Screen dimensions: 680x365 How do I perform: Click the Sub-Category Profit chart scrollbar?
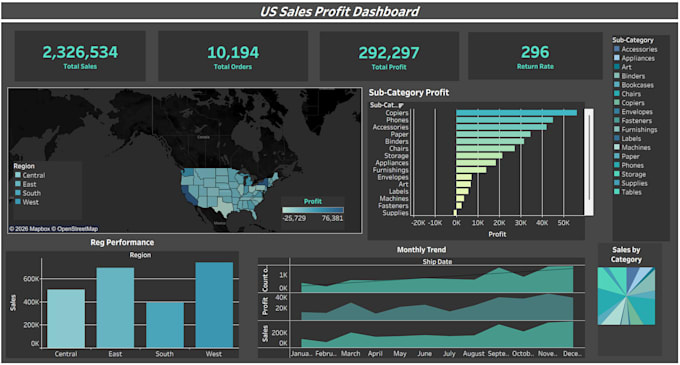[x=589, y=162]
